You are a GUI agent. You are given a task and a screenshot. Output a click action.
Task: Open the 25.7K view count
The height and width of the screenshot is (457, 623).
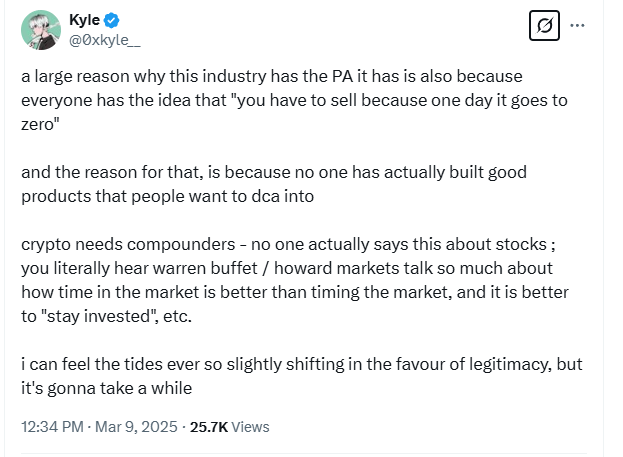tap(209, 427)
